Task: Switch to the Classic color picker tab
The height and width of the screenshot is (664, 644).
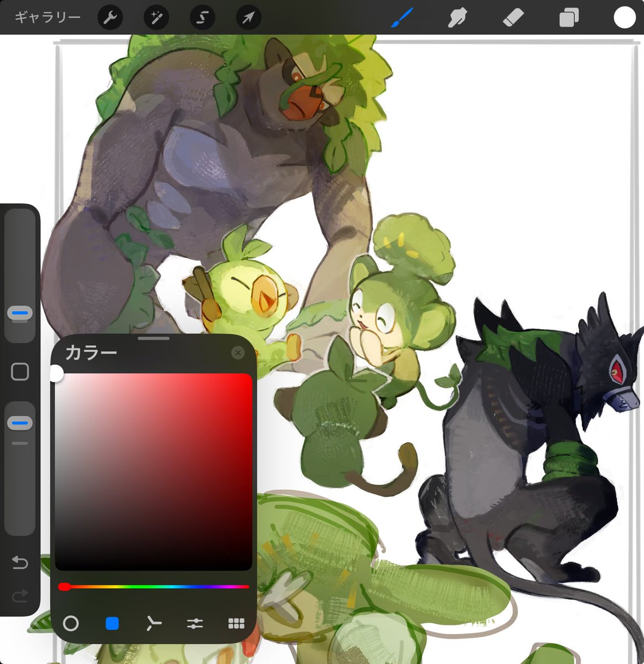Action: tap(112, 624)
